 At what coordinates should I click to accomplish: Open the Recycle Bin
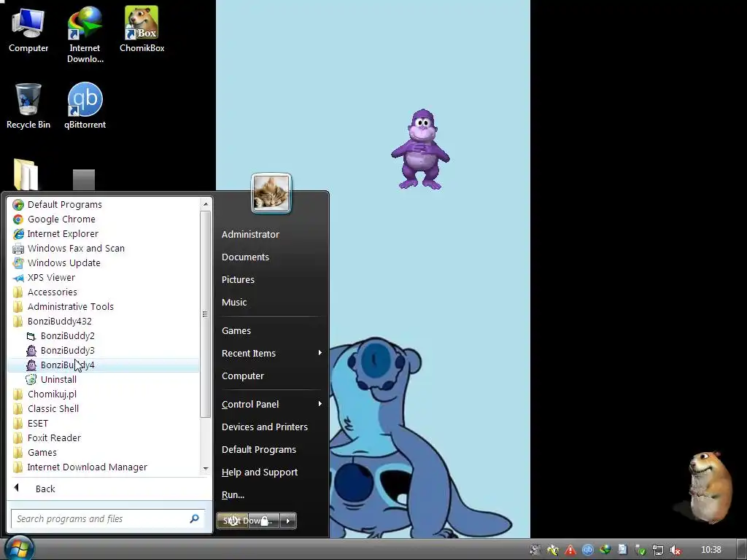click(x=28, y=106)
